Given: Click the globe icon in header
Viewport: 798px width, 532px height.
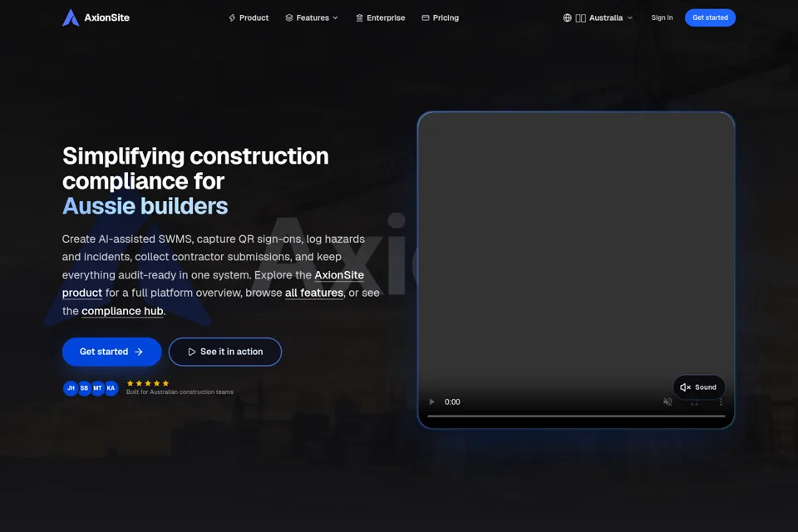Looking at the screenshot, I should pos(568,17).
